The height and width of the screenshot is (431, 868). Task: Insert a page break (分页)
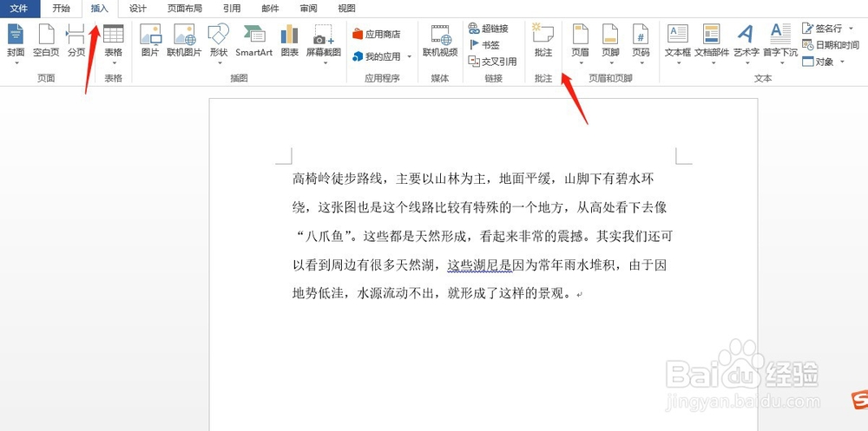point(76,41)
